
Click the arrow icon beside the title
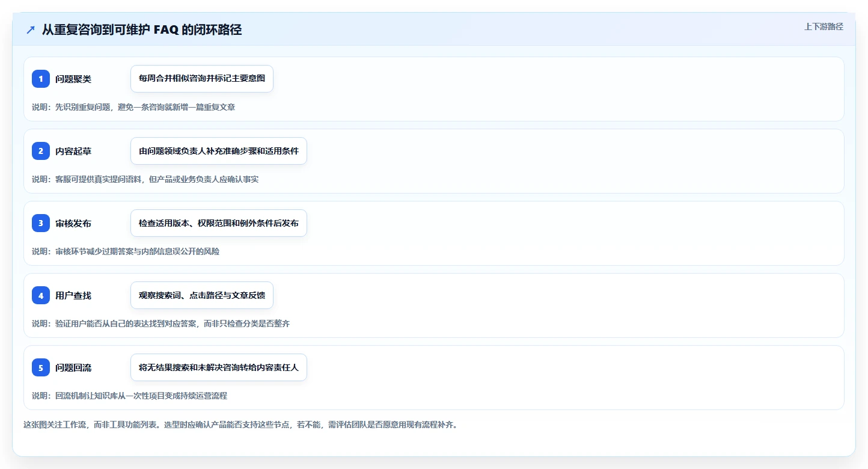click(31, 30)
